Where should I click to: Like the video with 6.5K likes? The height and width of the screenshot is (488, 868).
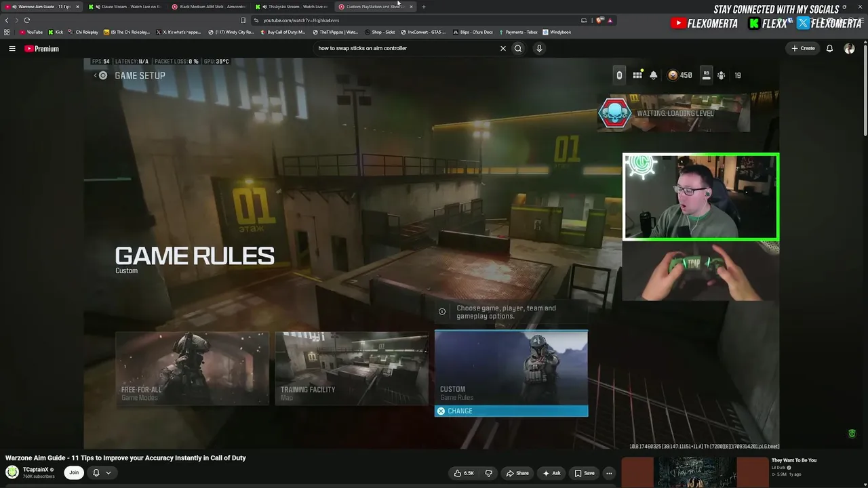(465, 473)
